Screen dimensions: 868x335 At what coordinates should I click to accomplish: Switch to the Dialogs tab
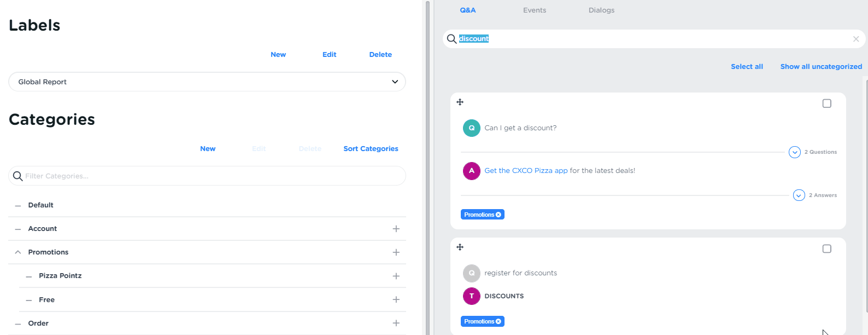[601, 10]
